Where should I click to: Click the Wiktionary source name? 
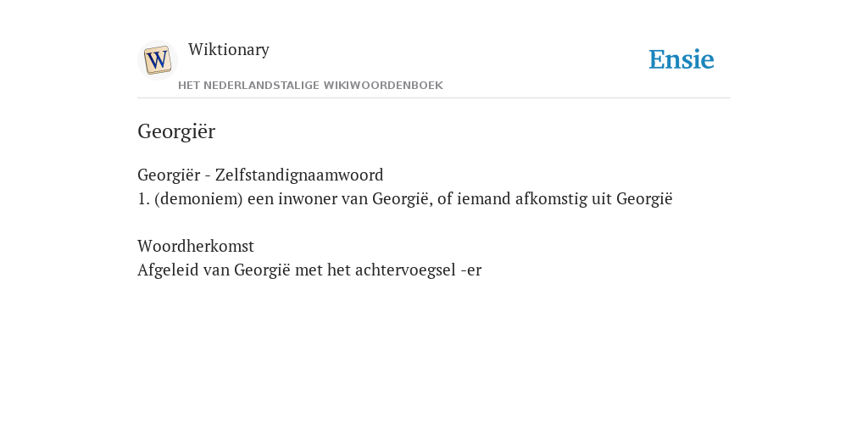coord(229,50)
